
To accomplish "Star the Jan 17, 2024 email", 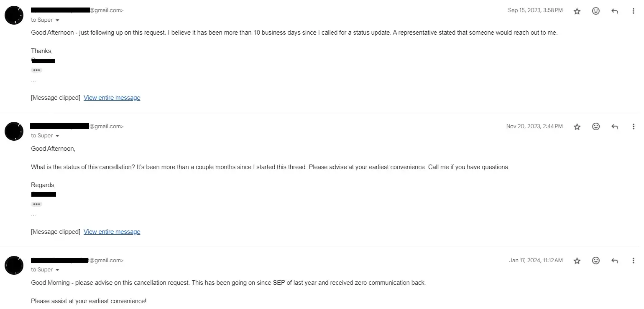I will point(577,261).
